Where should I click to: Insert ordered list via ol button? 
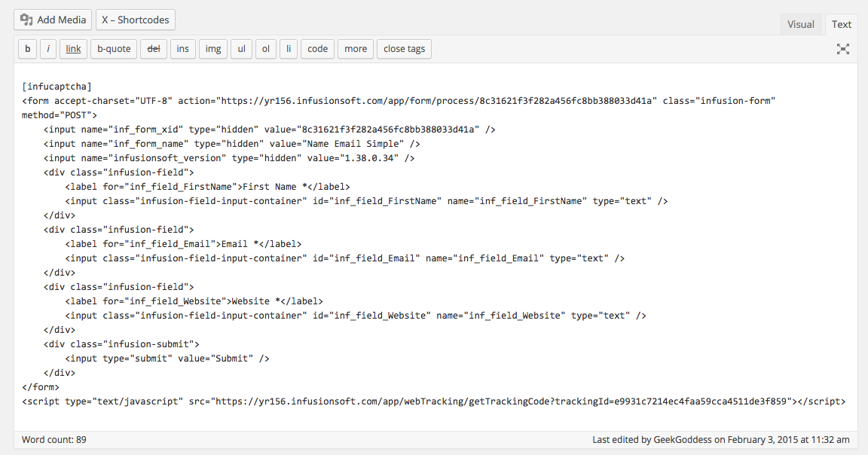[x=266, y=49]
